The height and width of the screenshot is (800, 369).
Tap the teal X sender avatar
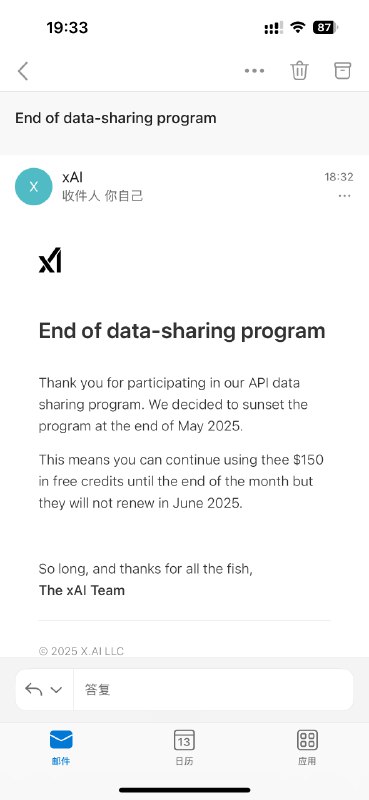tap(34, 186)
